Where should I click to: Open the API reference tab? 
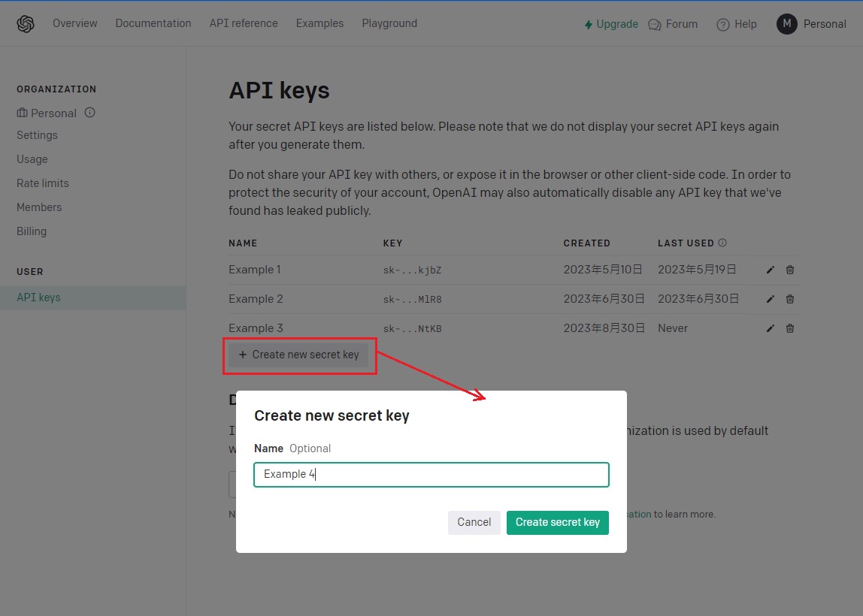[x=244, y=23]
